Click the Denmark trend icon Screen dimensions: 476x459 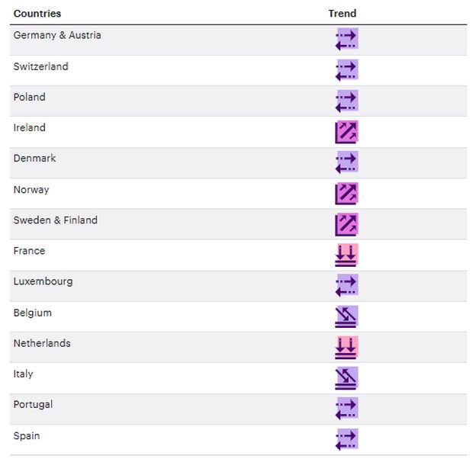[x=346, y=162]
